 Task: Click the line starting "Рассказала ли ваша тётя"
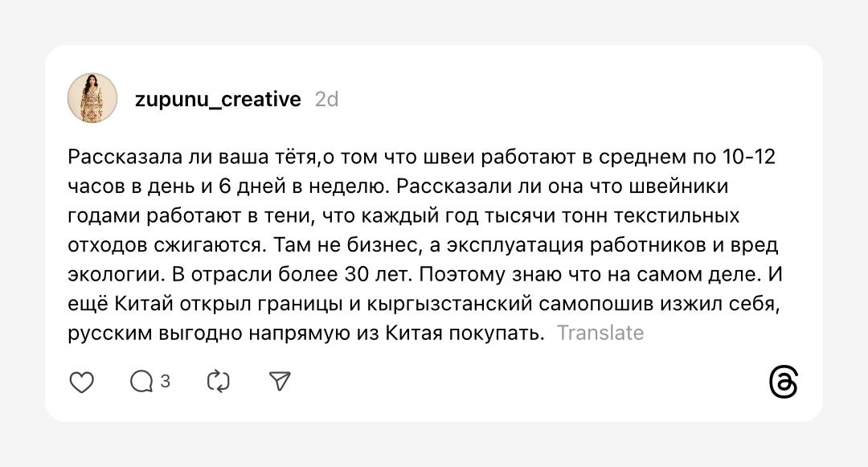pyautogui.click(x=193, y=157)
